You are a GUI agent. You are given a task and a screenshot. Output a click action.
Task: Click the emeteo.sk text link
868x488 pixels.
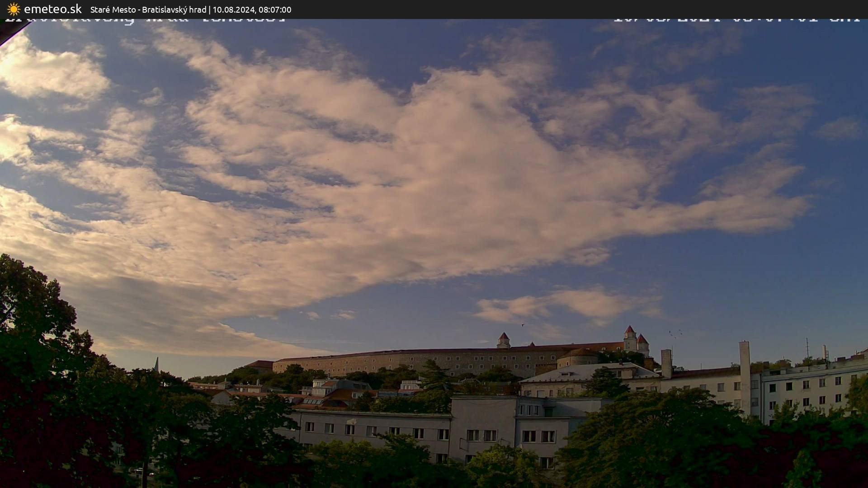[x=53, y=8]
